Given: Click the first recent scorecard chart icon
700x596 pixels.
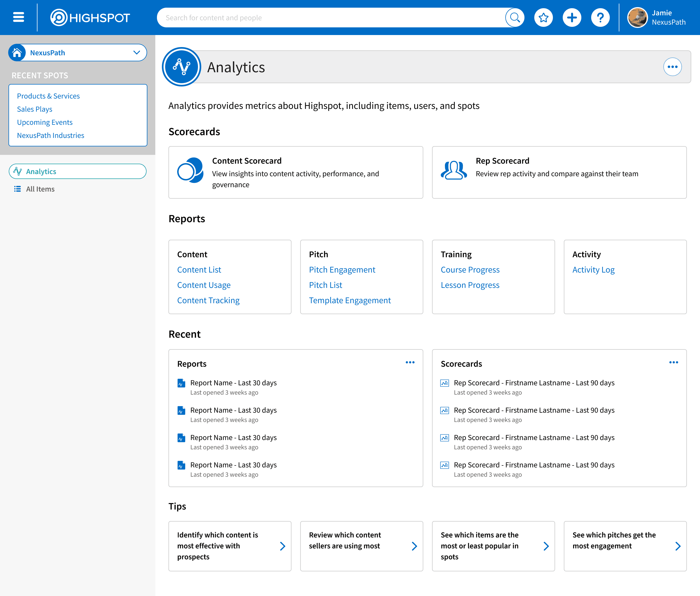Looking at the screenshot, I should 445,383.
